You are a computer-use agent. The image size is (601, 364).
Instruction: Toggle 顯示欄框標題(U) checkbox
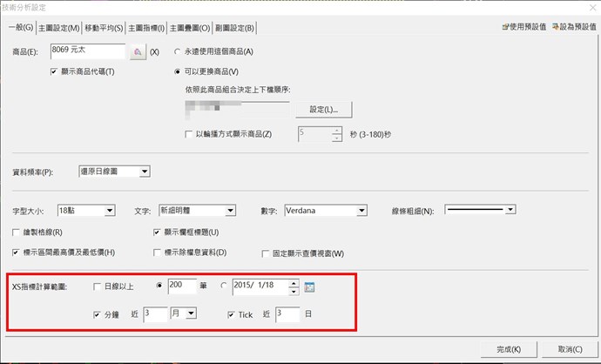coord(157,233)
